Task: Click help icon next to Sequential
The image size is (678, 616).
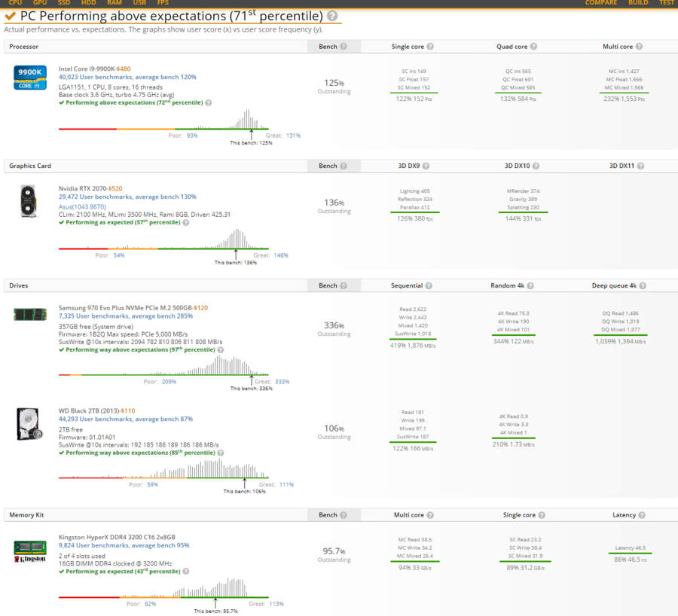Action: click(429, 285)
